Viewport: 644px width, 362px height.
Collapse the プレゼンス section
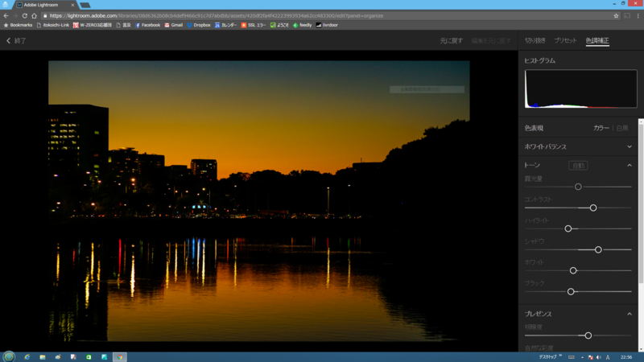click(x=630, y=314)
